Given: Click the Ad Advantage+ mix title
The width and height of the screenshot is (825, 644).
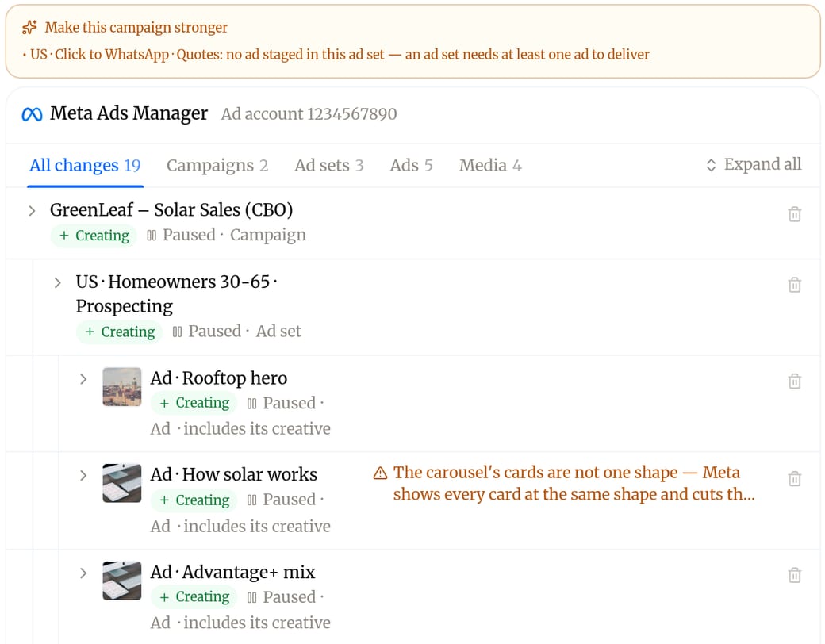Looking at the screenshot, I should tap(232, 572).
